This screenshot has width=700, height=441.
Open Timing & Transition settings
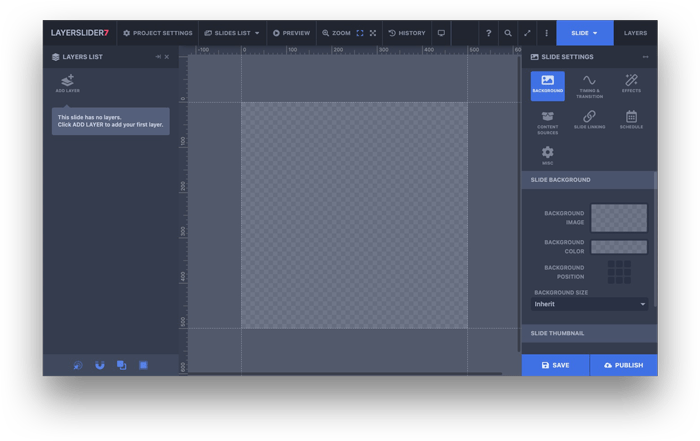pyautogui.click(x=589, y=86)
